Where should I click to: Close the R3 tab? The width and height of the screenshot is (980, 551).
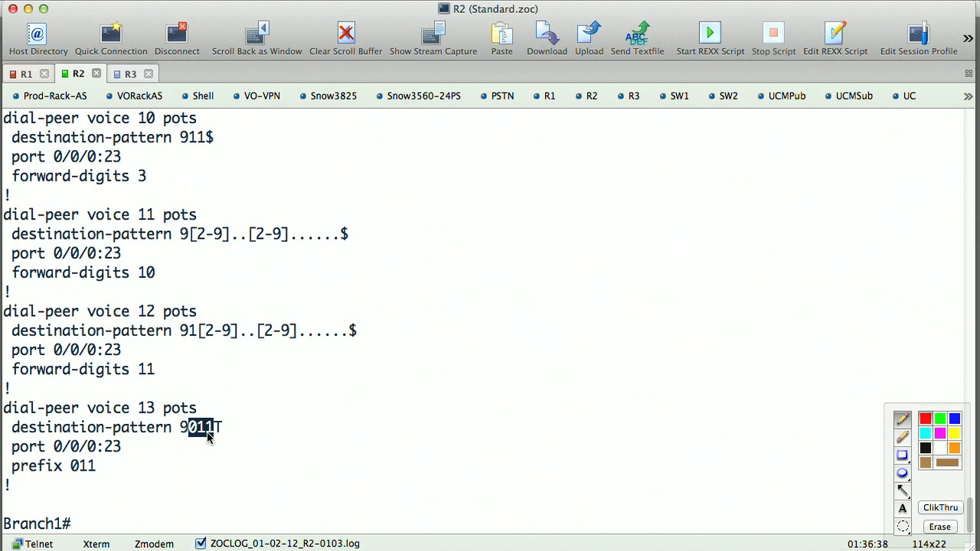tap(149, 74)
